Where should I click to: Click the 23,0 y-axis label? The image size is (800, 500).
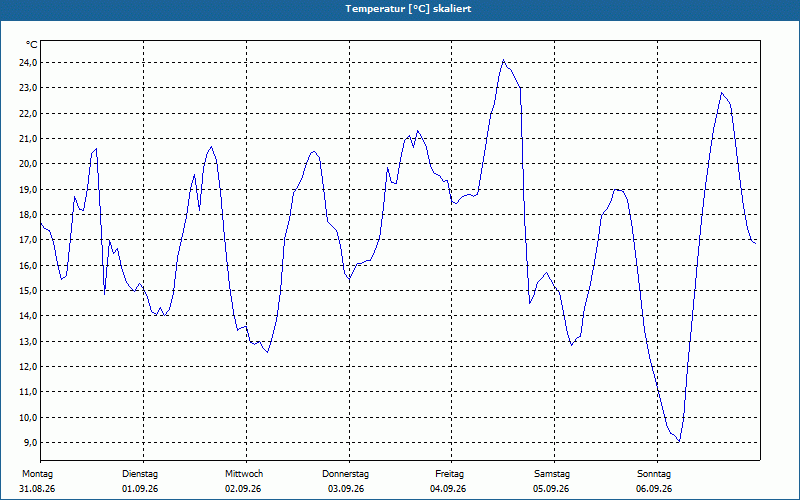pyautogui.click(x=28, y=88)
